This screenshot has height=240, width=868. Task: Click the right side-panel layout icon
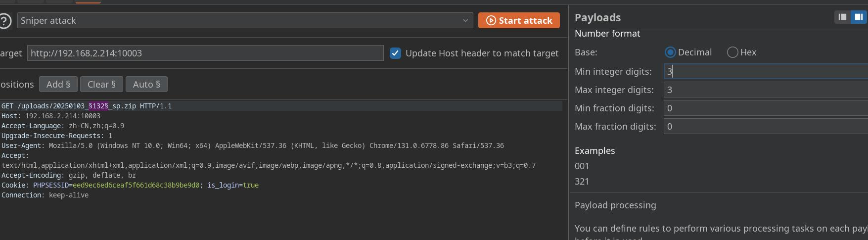click(x=859, y=17)
